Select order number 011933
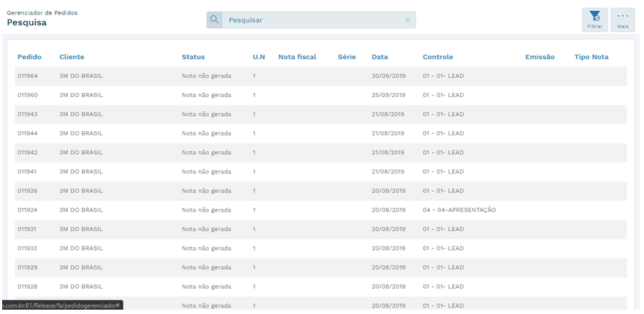 tap(27, 248)
